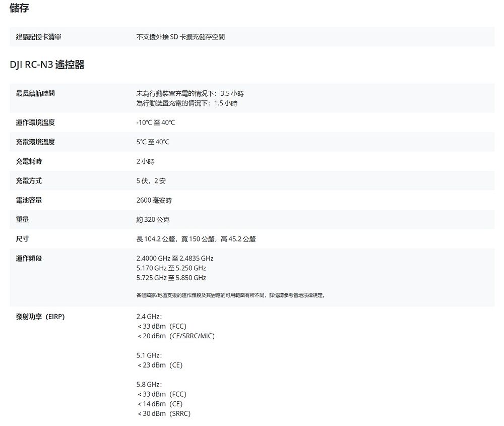This screenshot has width=504, height=426.
Task: Click the value 約 320 公克
Action: 153,220
